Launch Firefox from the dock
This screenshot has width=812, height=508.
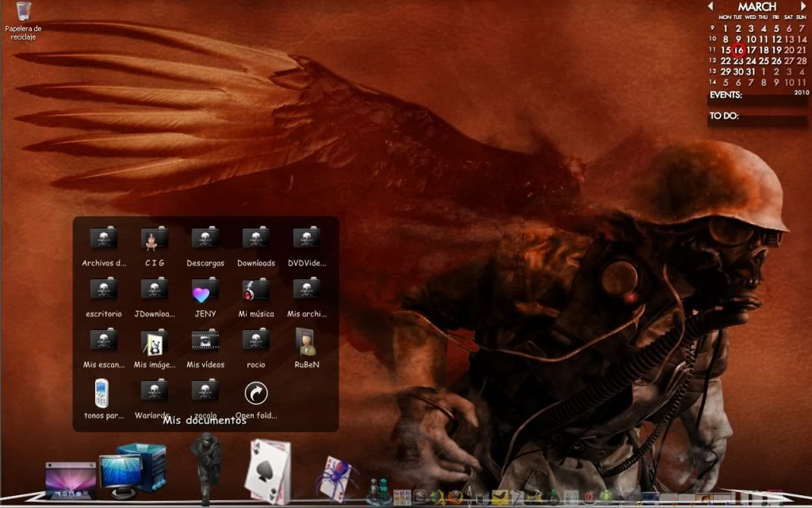click(455, 498)
